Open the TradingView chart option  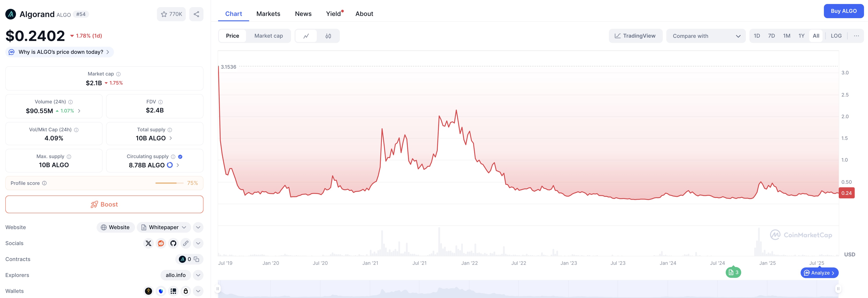click(x=635, y=35)
